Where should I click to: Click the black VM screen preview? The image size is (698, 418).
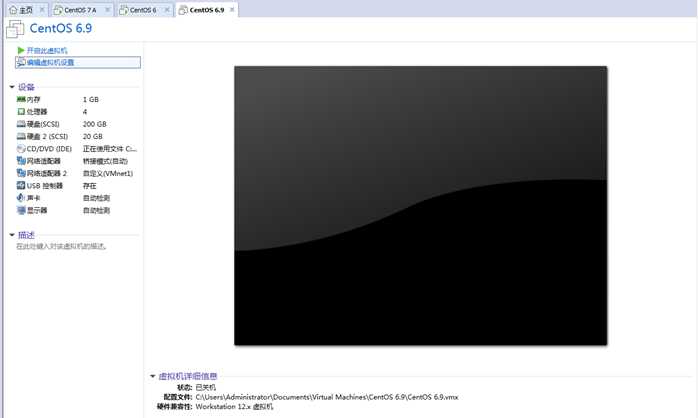421,205
